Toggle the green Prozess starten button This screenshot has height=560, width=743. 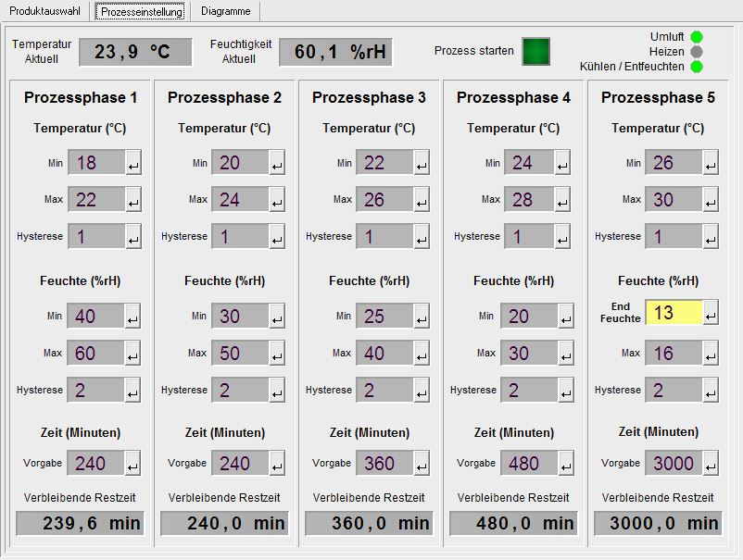tap(535, 52)
